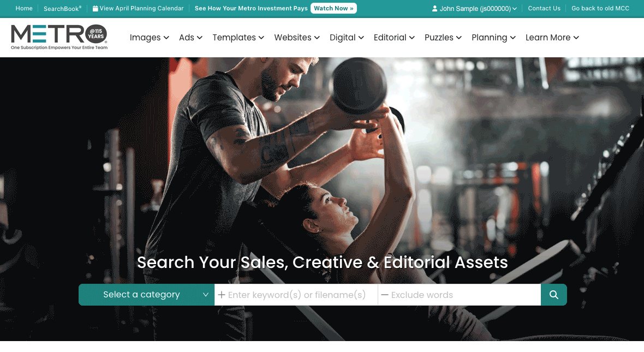Click the minus icon in Exclude words field
Viewport: 644px width, 352px height.
[x=384, y=295]
